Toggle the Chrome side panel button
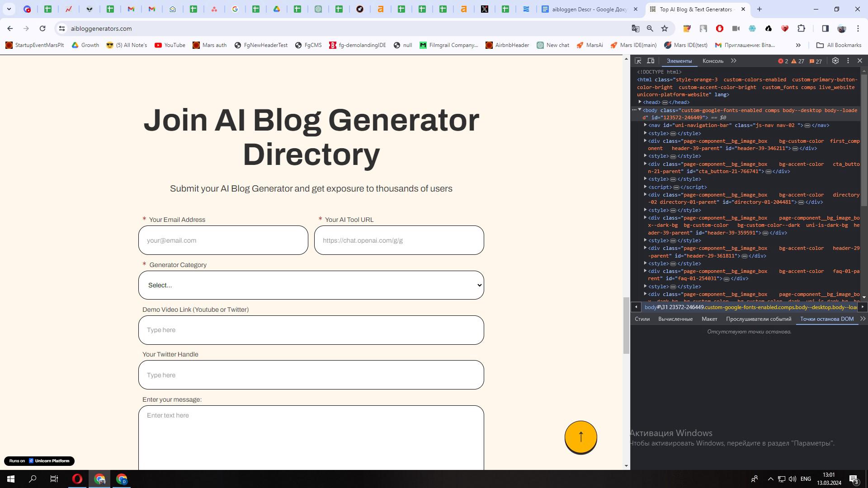This screenshot has width=868, height=488. point(825,28)
